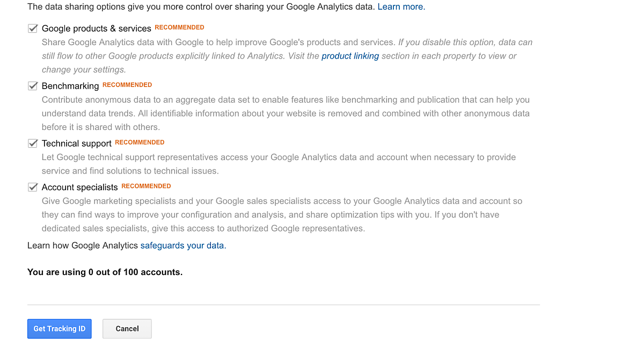Select the Technical support label text
Image resolution: width=644 pixels, height=362 pixels.
coord(77,143)
